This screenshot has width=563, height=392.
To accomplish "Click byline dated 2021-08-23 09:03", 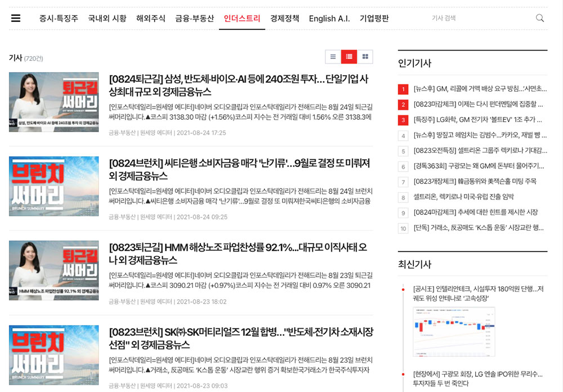I will [168, 386].
